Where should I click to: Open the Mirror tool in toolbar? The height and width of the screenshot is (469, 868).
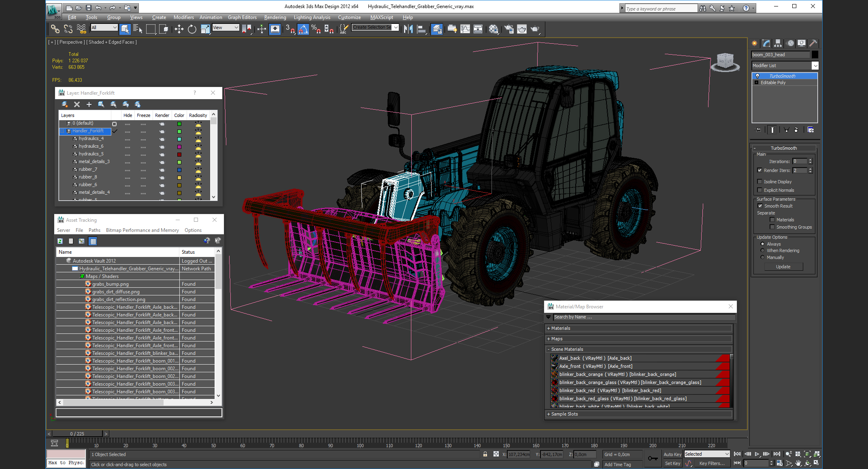tap(408, 29)
